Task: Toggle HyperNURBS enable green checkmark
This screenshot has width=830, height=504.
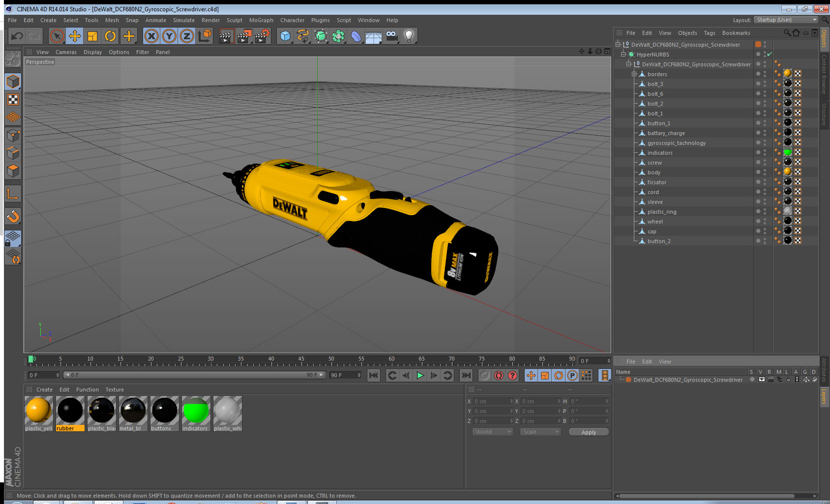Action: (x=770, y=54)
